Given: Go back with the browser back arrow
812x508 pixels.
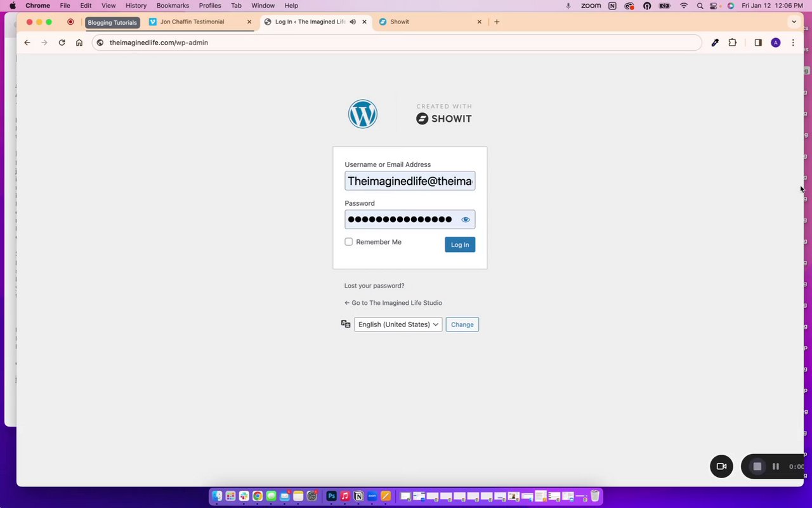Looking at the screenshot, I should coord(27,43).
